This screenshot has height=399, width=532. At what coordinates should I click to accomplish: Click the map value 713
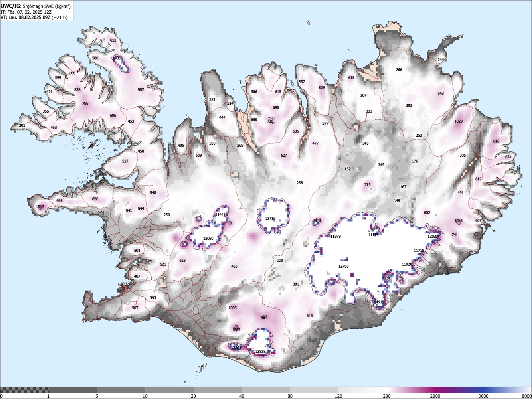pyautogui.click(x=367, y=185)
